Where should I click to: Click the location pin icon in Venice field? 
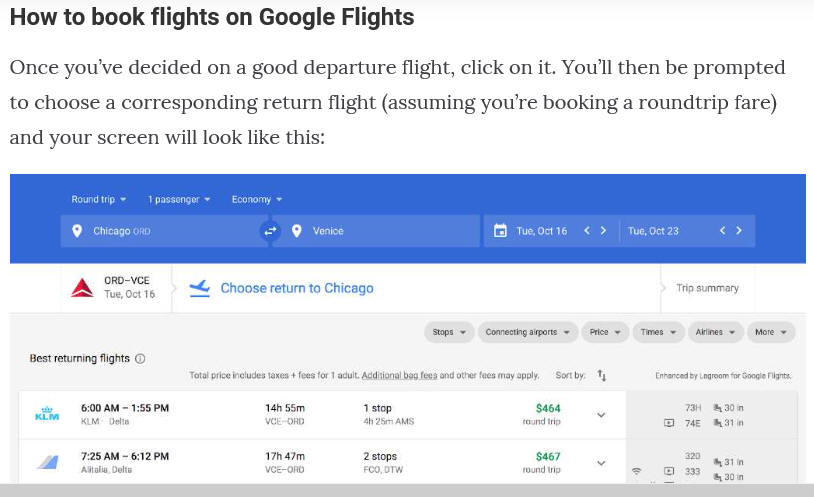coord(296,231)
